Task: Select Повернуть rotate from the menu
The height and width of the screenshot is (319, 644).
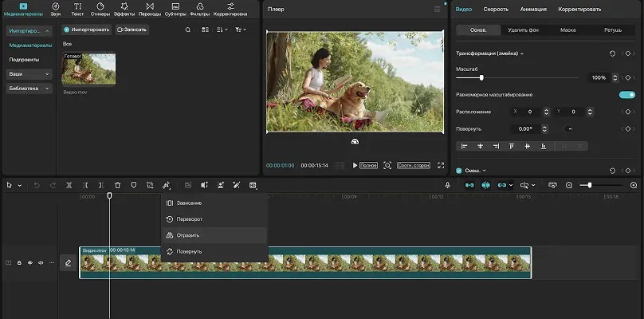Action: [x=214, y=251]
